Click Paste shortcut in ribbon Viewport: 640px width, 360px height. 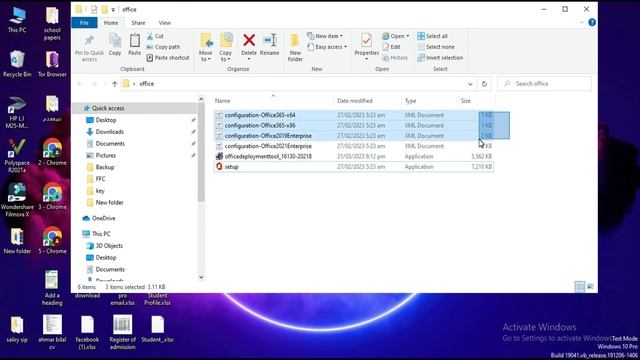coord(168,58)
